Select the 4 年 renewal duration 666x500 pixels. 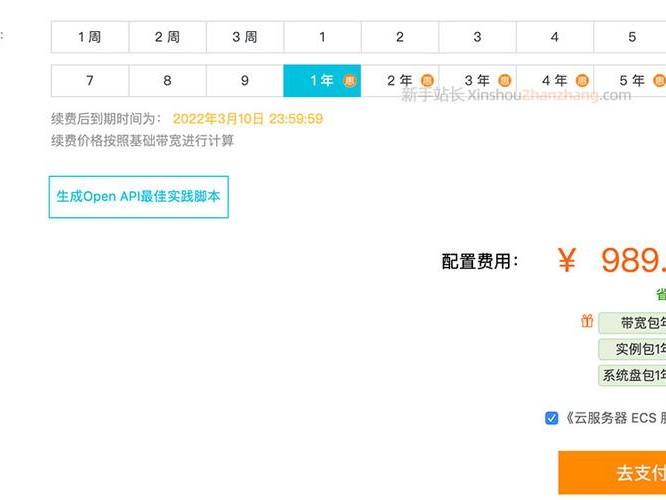click(555, 81)
